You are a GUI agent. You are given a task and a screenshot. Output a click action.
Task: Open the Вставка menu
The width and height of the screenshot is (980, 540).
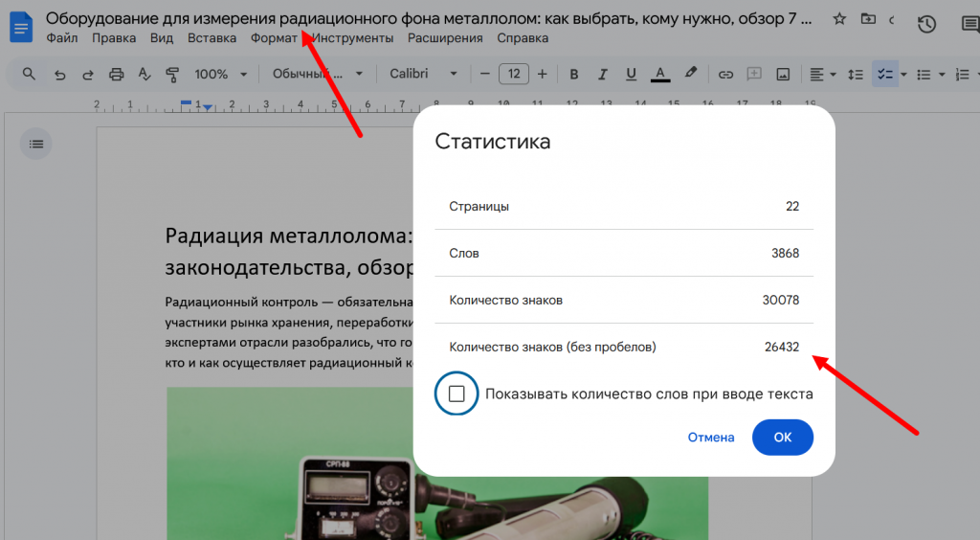212,38
